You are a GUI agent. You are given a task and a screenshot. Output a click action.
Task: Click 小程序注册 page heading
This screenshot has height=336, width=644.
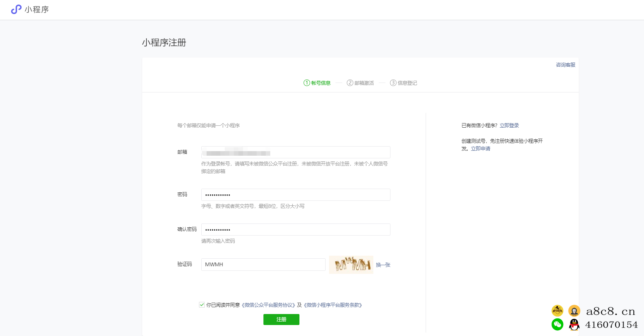click(x=164, y=42)
